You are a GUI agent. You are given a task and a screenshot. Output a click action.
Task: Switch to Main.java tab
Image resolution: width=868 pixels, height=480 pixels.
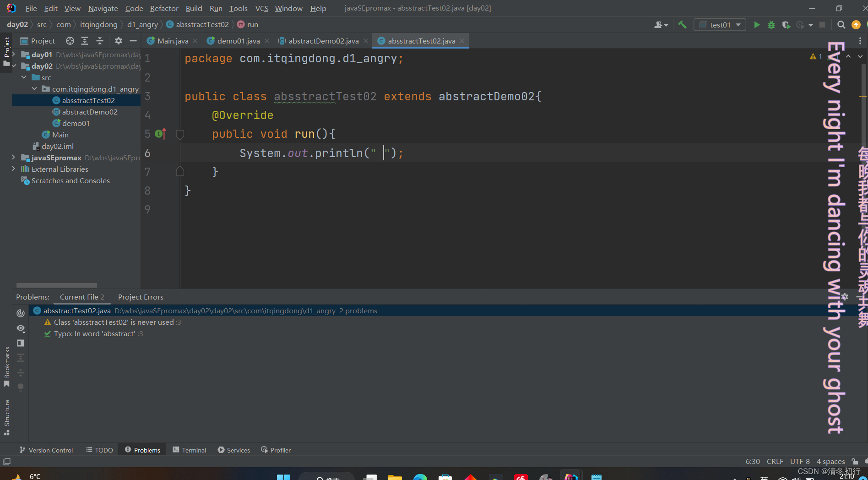[x=173, y=41]
